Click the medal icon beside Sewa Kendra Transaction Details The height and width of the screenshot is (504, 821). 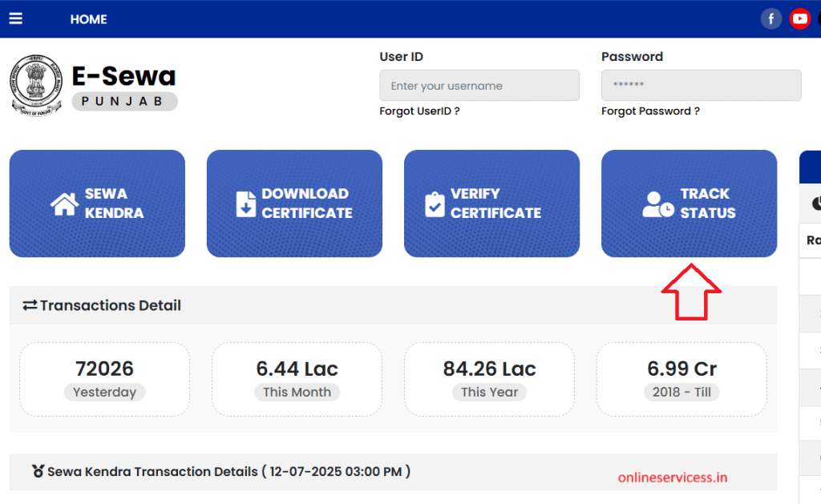(38, 471)
